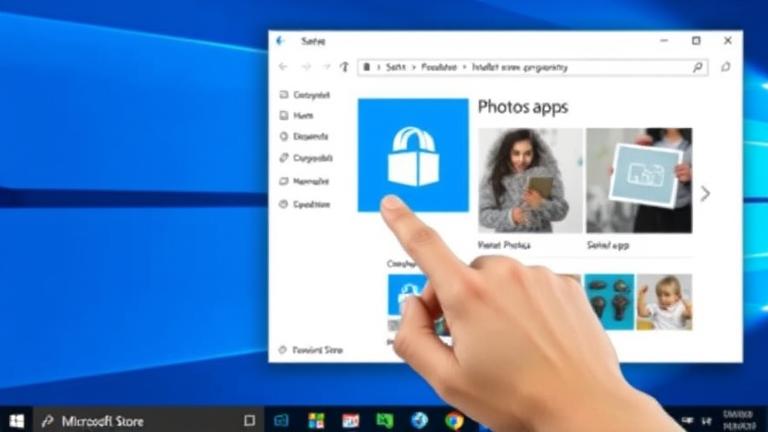Click the blue back arrow in the title bar

click(280, 41)
